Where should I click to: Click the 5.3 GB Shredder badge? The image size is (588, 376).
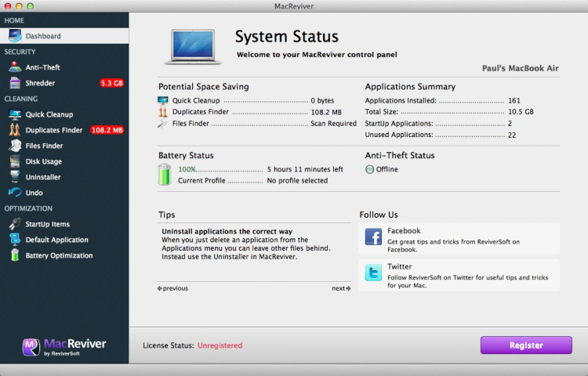(x=112, y=83)
